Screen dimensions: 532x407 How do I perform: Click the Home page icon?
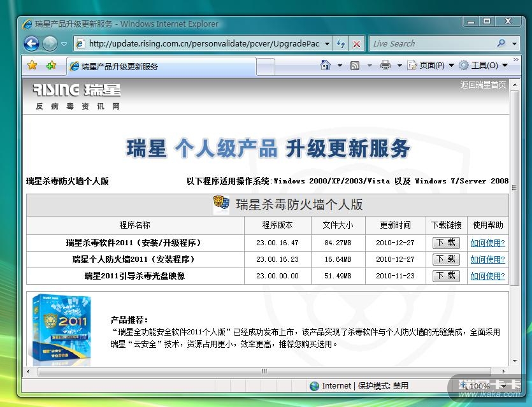click(x=326, y=65)
